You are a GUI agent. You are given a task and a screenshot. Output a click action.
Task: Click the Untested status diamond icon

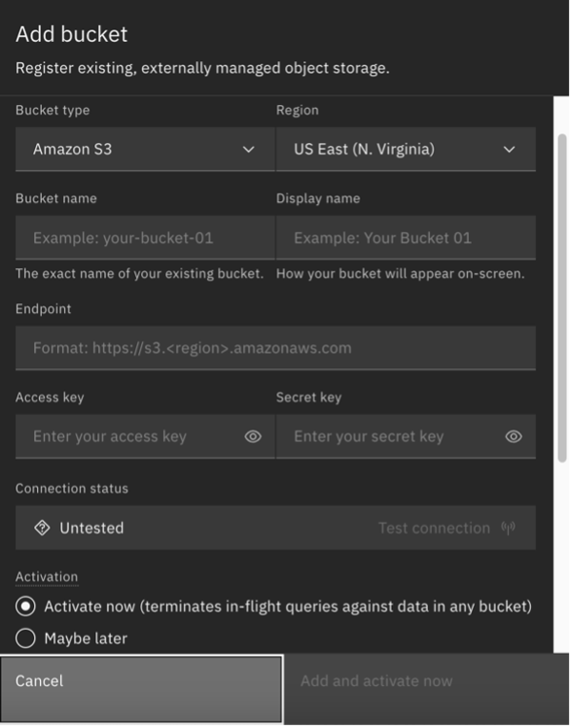[42, 528]
